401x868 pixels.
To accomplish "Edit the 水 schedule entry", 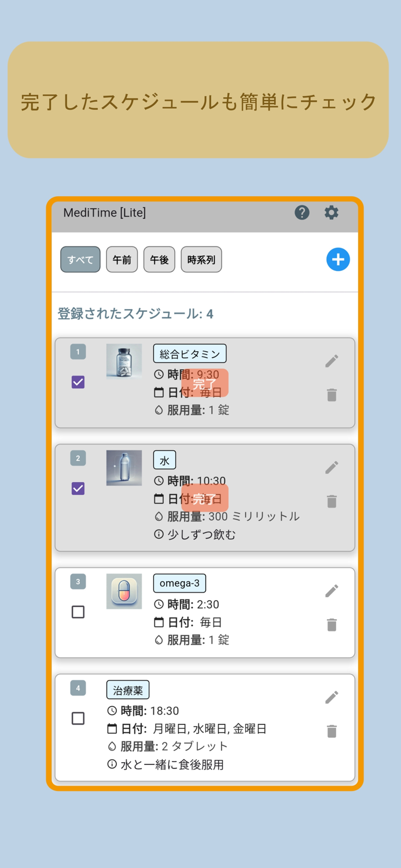I will (x=331, y=467).
